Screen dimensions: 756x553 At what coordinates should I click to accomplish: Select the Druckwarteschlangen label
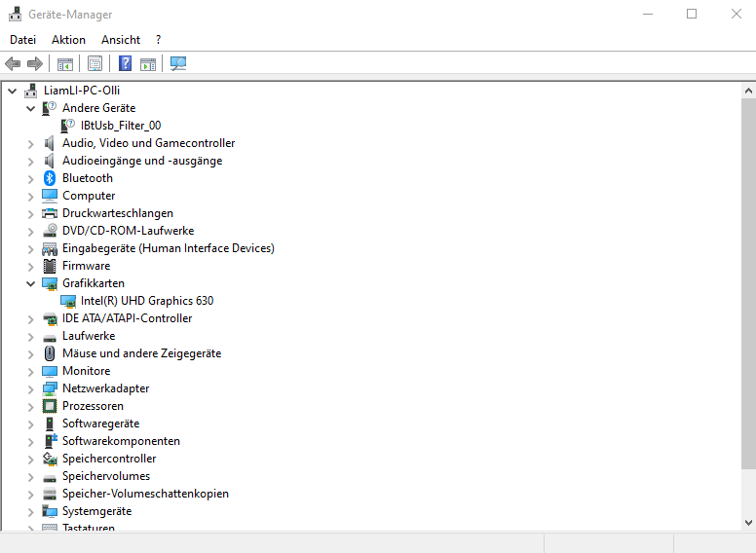(x=118, y=213)
